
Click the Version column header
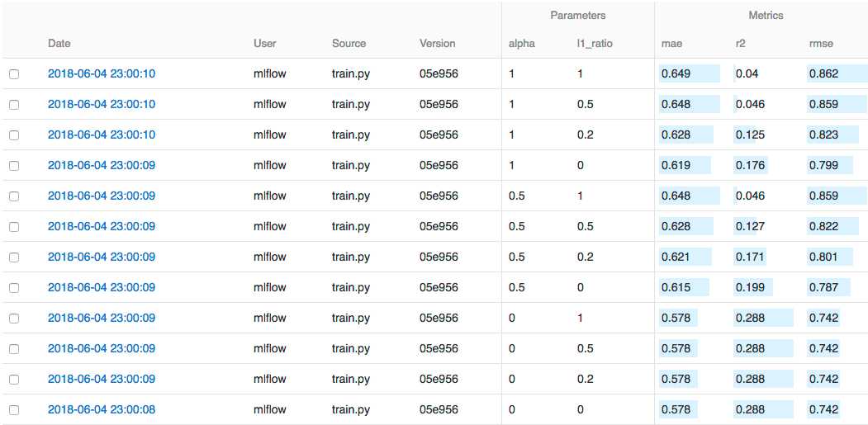(x=438, y=43)
